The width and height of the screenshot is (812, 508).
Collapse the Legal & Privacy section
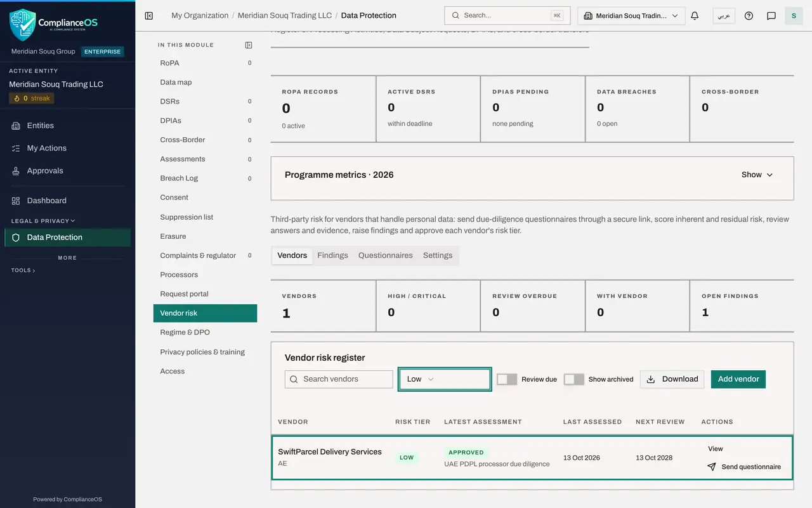pyautogui.click(x=43, y=221)
